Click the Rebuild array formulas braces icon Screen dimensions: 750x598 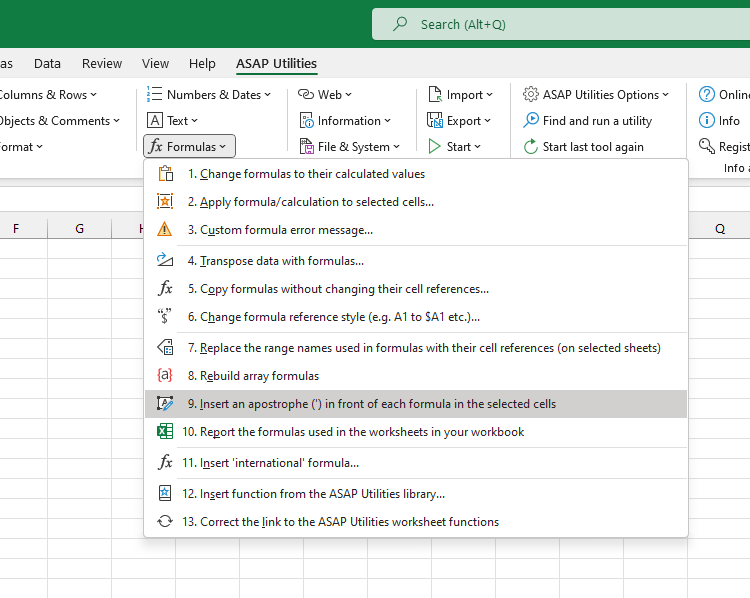click(x=166, y=376)
